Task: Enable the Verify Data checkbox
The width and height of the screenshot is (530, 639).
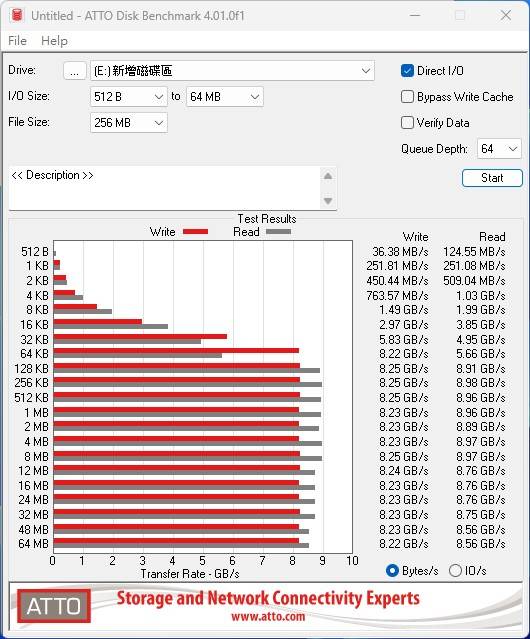Action: pyautogui.click(x=407, y=123)
